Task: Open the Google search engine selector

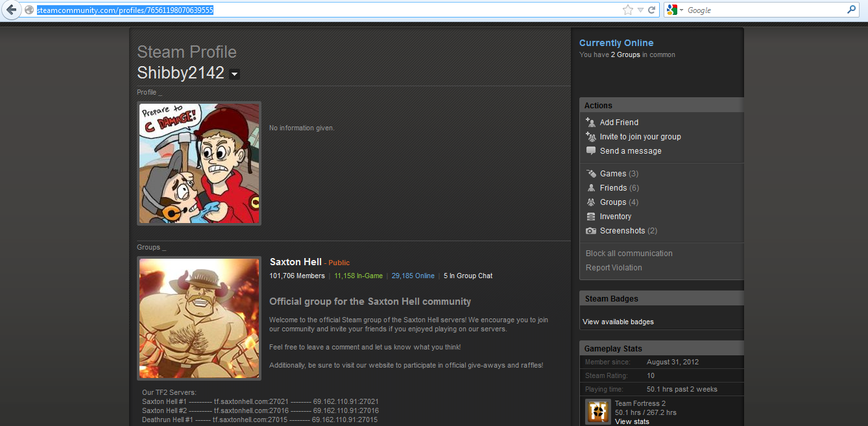Action: click(675, 10)
